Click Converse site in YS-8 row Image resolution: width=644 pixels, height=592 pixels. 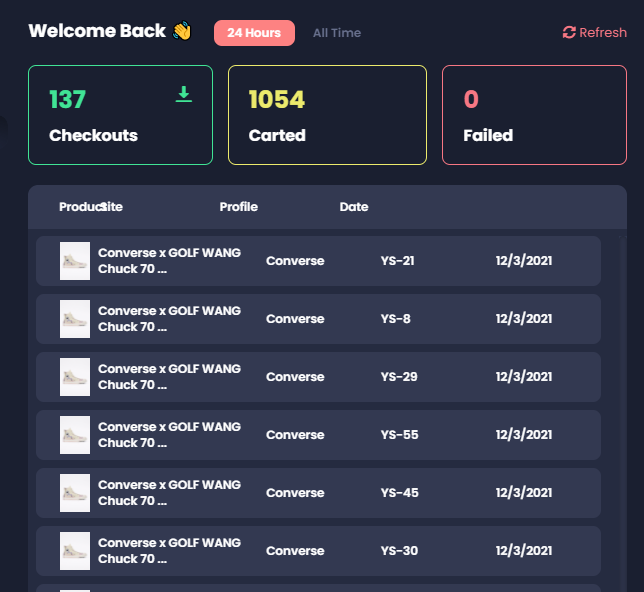coord(295,319)
